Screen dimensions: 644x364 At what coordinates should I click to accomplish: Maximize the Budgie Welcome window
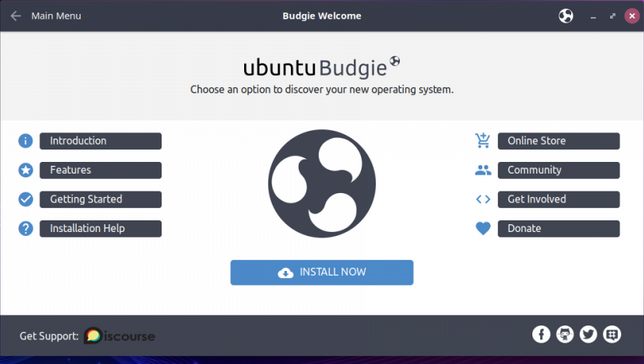[612, 16]
